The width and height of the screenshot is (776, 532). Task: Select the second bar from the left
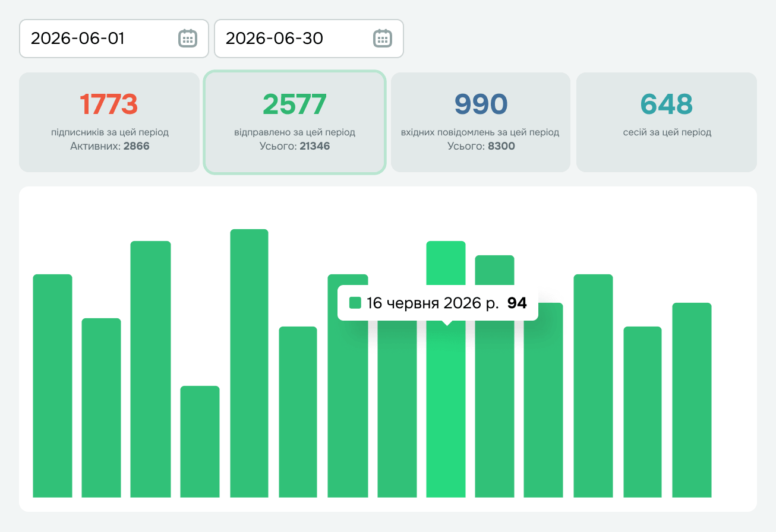tap(101, 408)
